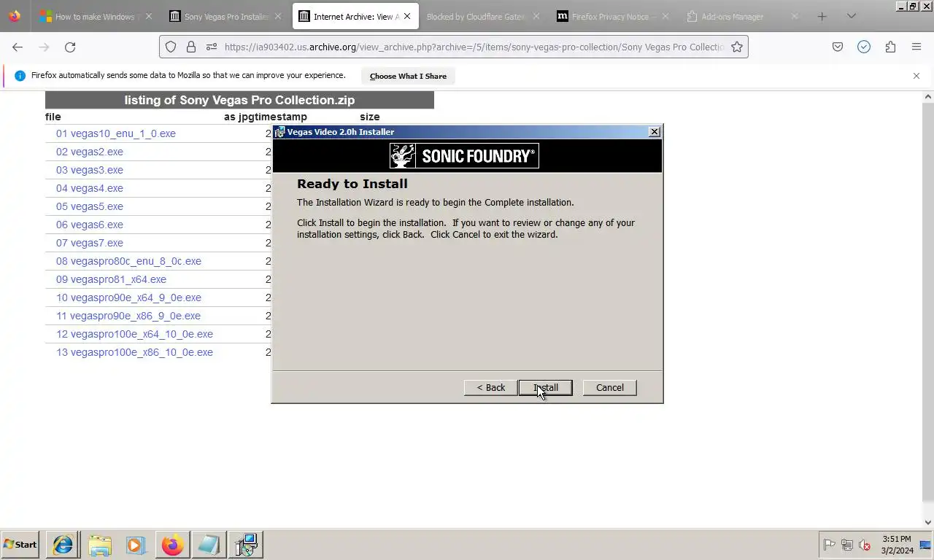
Task: Open the Pocket save icon
Action: tap(838, 47)
